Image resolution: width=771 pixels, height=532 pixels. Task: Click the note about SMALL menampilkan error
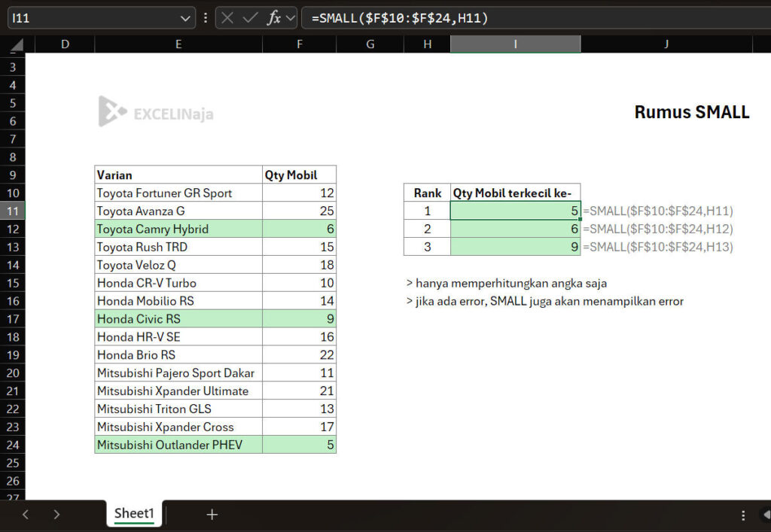tap(545, 302)
